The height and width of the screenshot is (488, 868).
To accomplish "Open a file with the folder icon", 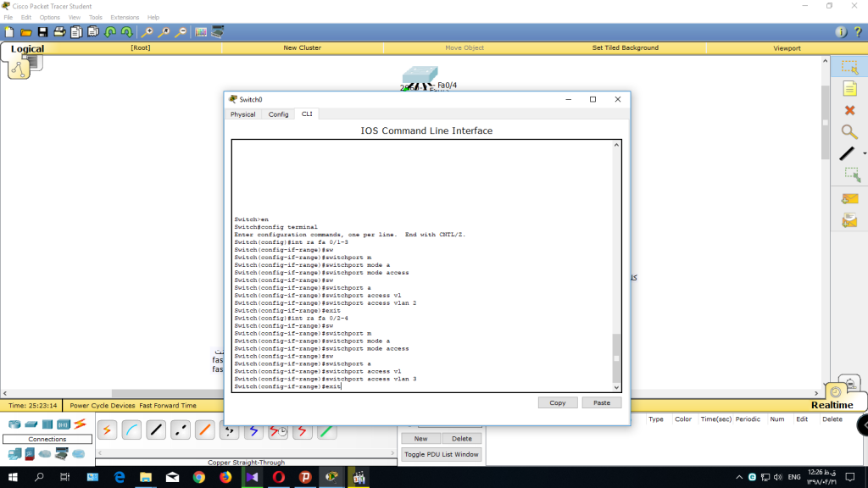I will pyautogui.click(x=26, y=32).
